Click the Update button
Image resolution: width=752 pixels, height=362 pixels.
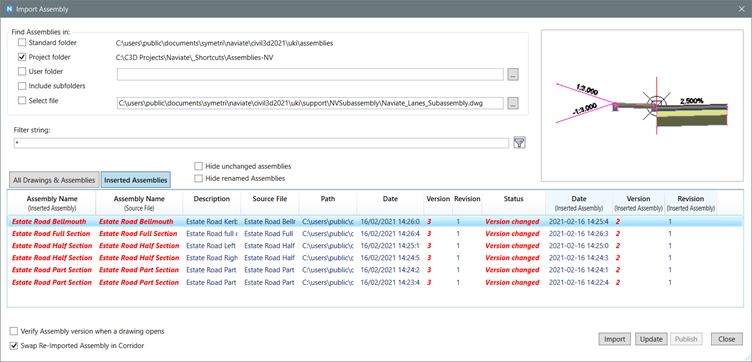point(651,339)
